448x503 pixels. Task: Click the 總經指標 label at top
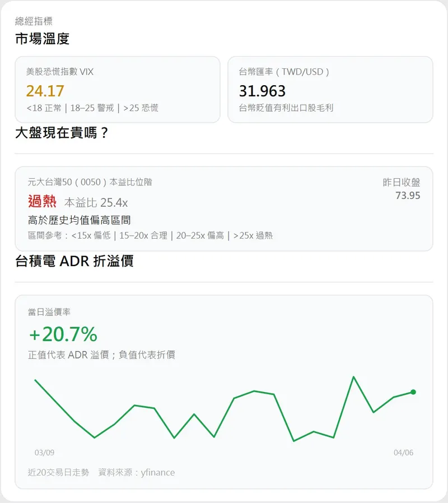click(34, 21)
